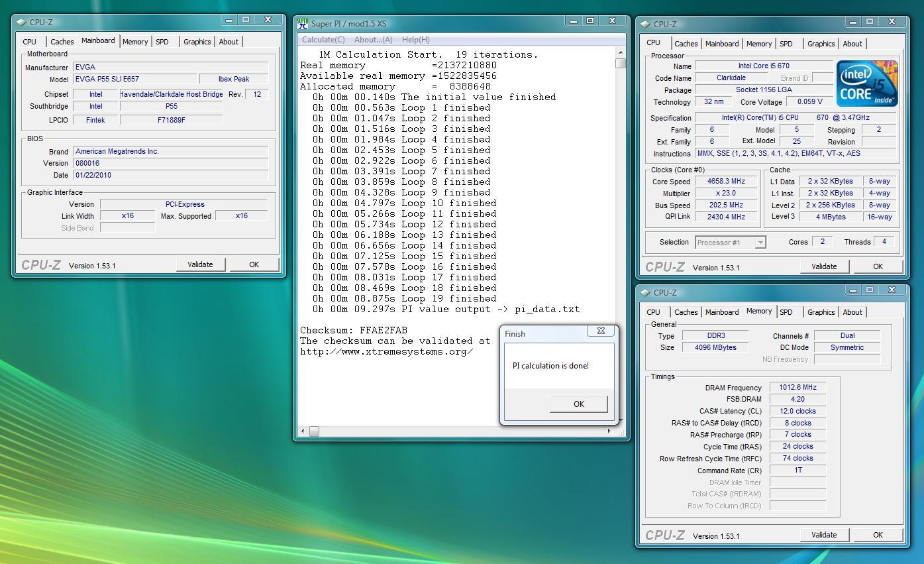Click OK in Mainboard CPU-Z window
The width and height of the screenshot is (924, 564).
click(x=254, y=264)
